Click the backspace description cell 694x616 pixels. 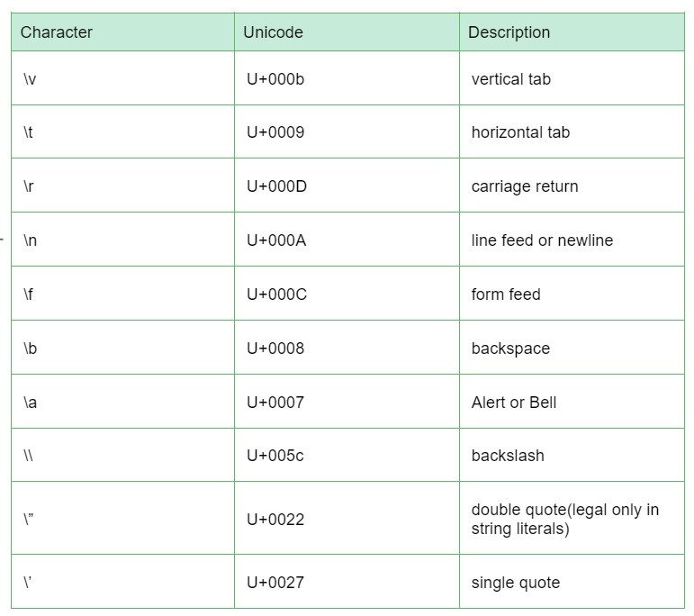point(572,348)
